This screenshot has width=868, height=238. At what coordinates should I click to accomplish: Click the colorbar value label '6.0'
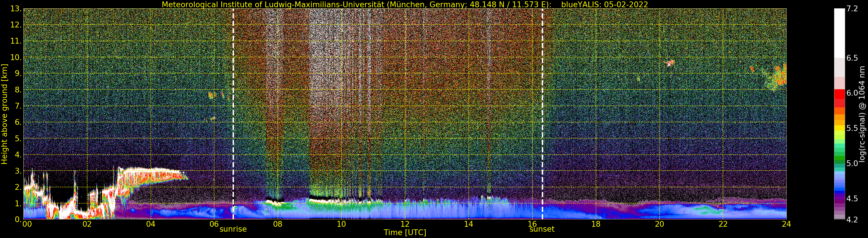click(852, 93)
